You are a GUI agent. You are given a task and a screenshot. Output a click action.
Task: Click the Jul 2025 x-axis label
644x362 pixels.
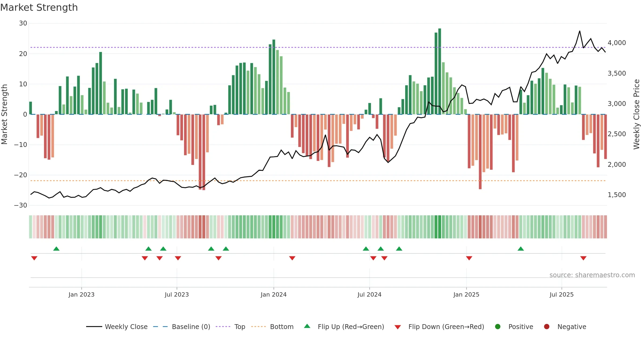[x=562, y=294]
